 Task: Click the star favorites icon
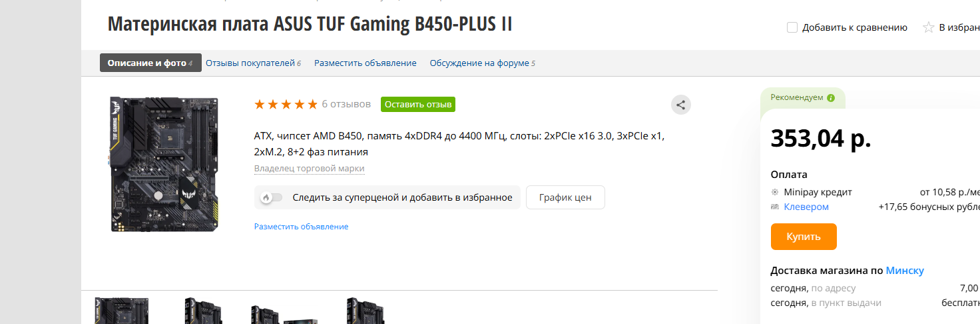pyautogui.click(x=928, y=27)
